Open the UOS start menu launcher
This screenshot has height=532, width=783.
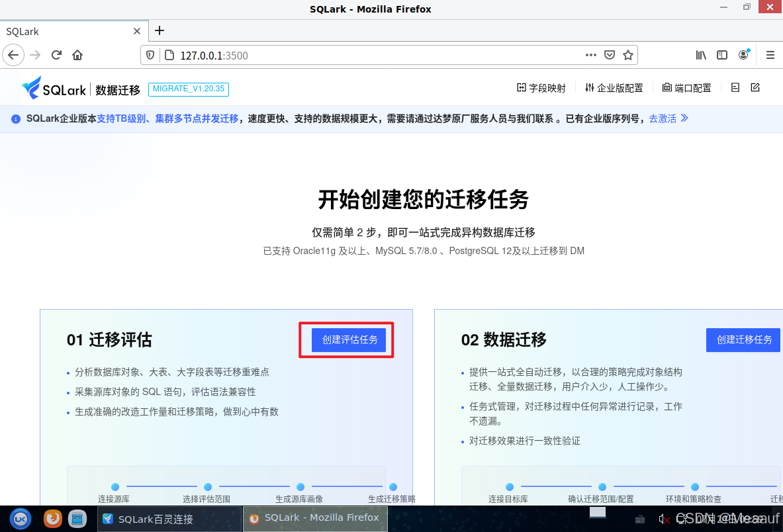point(21,519)
